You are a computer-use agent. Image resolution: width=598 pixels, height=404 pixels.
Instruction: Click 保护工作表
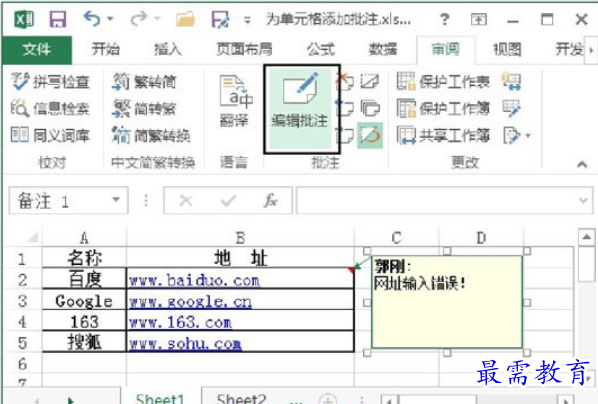point(443,81)
